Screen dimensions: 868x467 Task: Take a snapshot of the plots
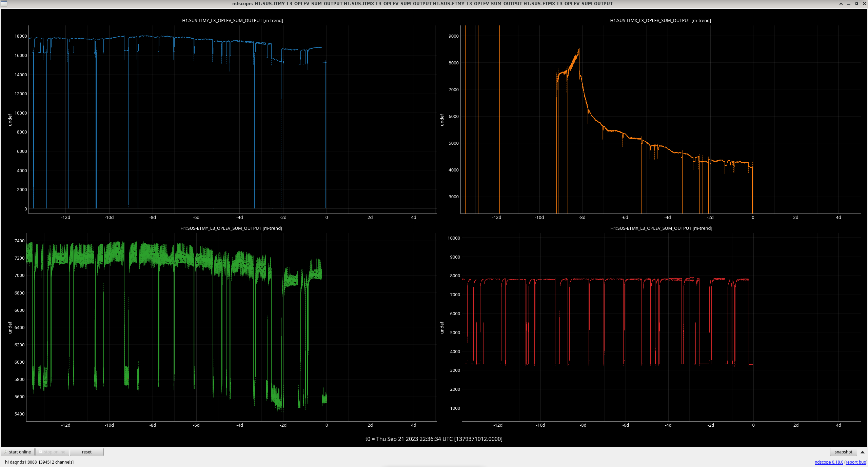[x=843, y=452]
